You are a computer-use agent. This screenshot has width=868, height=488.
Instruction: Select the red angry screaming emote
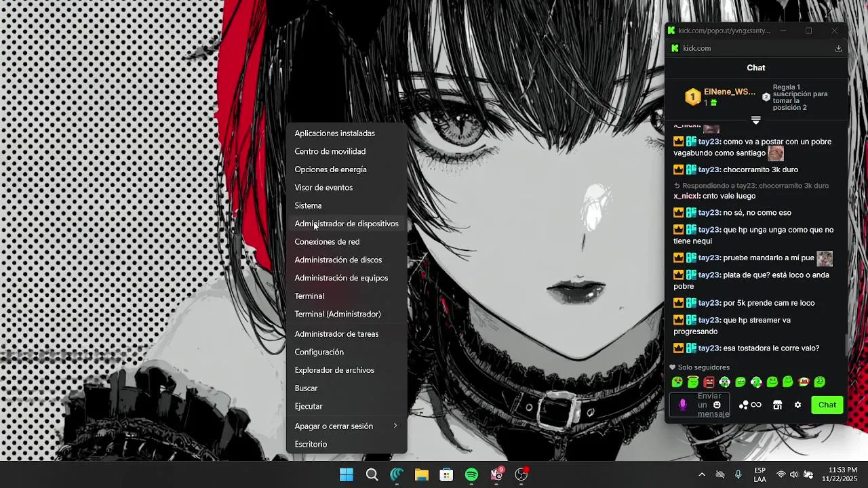(x=709, y=382)
